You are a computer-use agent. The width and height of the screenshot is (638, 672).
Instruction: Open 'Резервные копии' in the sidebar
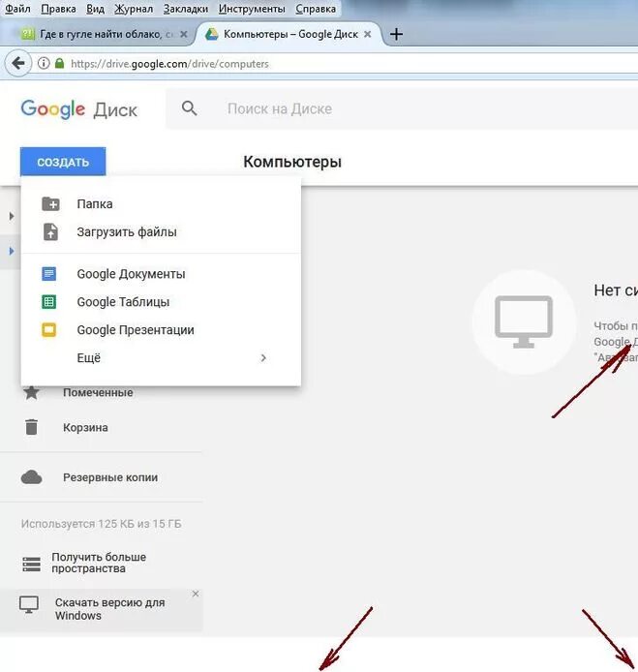click(x=110, y=477)
